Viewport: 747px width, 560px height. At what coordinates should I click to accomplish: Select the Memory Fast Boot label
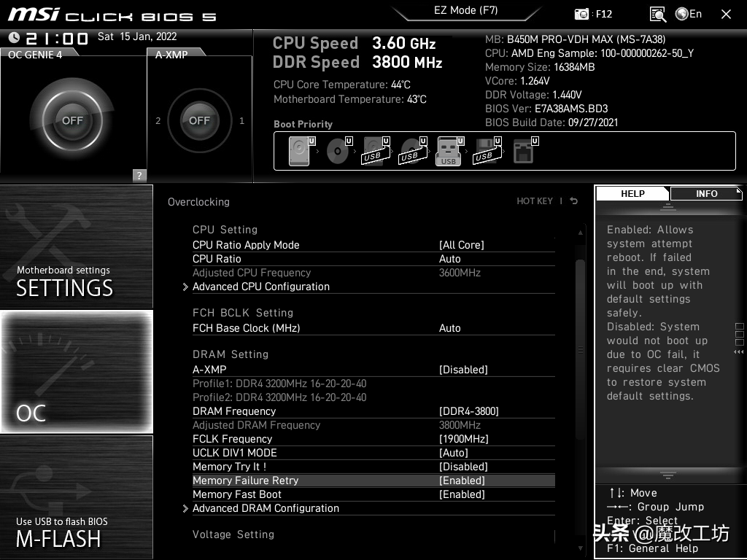[237, 494]
